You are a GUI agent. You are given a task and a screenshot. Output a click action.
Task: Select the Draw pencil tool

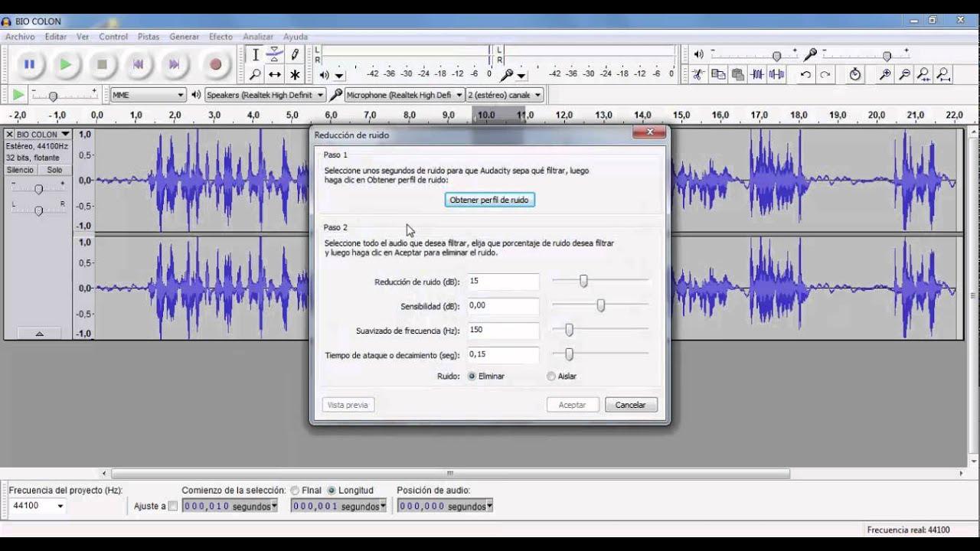coord(295,55)
